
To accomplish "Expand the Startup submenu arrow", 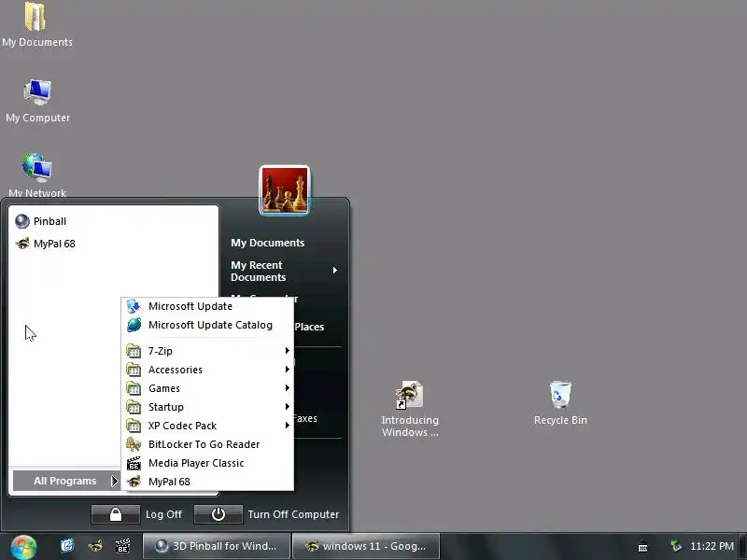I will (288, 407).
